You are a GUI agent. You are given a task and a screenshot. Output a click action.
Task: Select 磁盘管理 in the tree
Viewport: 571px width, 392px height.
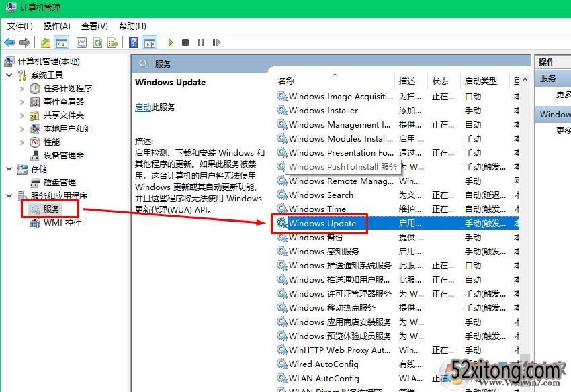[x=60, y=183]
